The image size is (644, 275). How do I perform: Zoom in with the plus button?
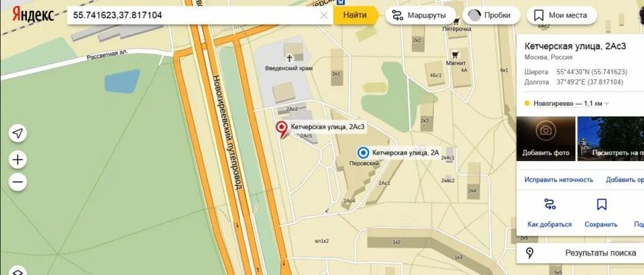[17, 160]
